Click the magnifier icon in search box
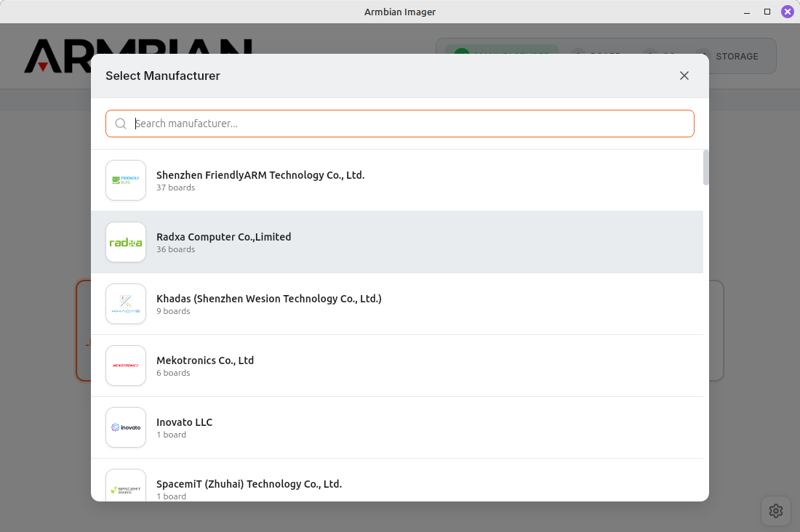The image size is (800, 532). tap(121, 124)
